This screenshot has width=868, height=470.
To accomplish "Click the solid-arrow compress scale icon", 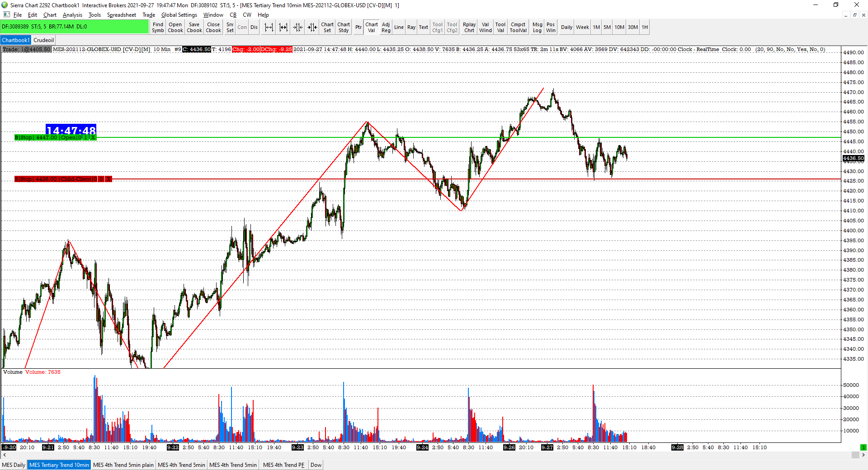I will (x=312, y=27).
